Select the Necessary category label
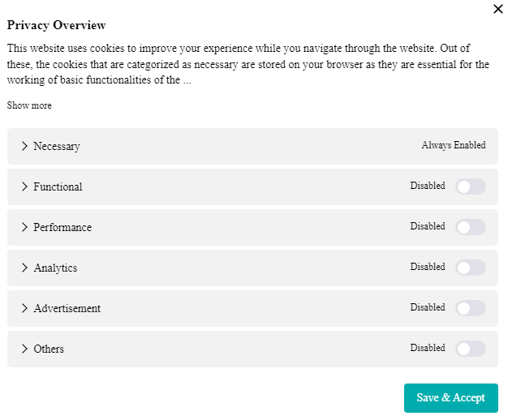 57,147
